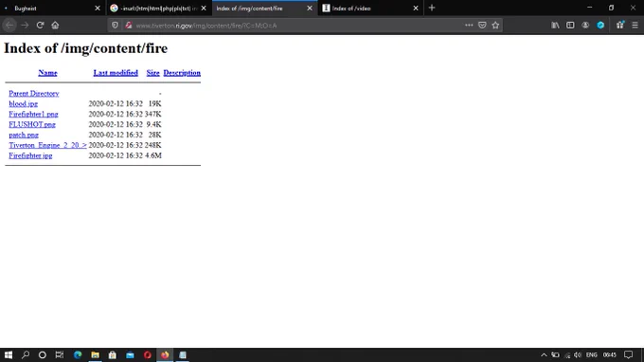The height and width of the screenshot is (362, 644).
Task: Open the Notepad app on taskbar
Action: [x=183, y=355]
